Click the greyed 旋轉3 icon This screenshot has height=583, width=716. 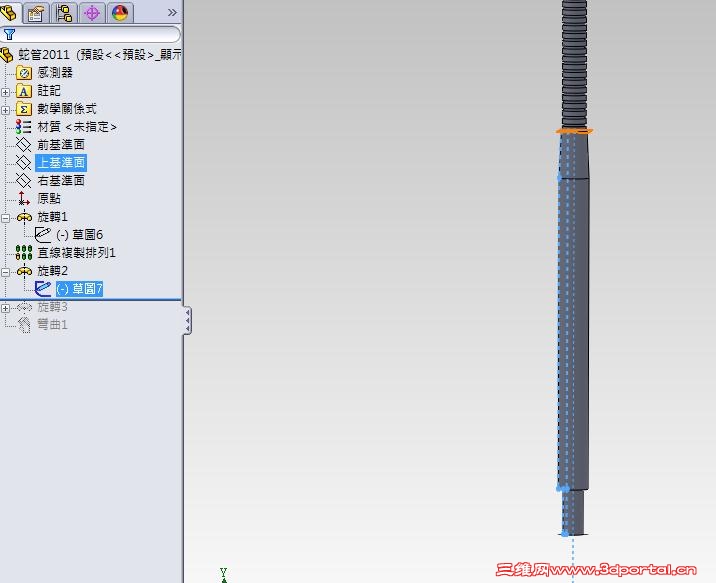click(24, 307)
